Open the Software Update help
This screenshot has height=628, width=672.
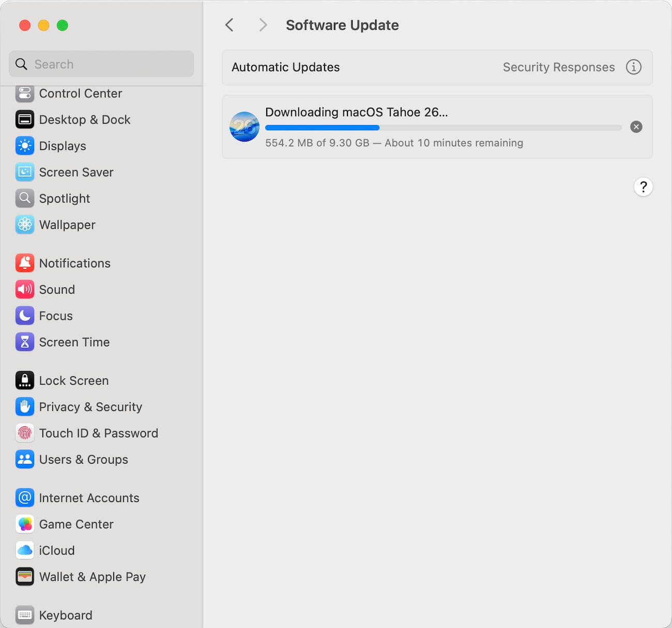[x=643, y=187]
